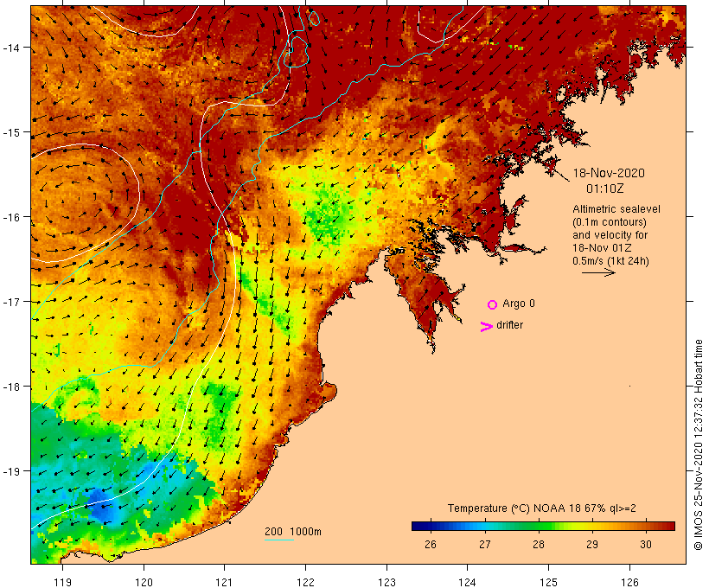Click the longitude label 120
This screenshot has height=588, width=709.
pos(144,582)
